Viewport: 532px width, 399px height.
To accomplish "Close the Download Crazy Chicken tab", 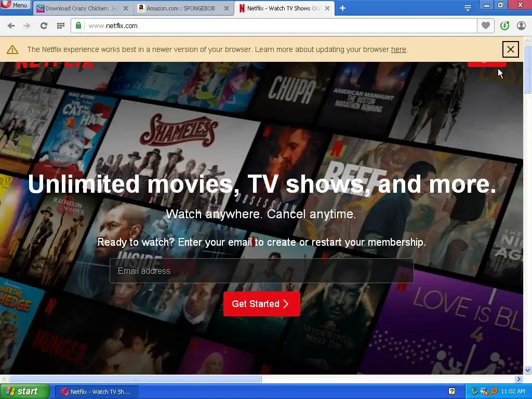I will click(x=126, y=8).
